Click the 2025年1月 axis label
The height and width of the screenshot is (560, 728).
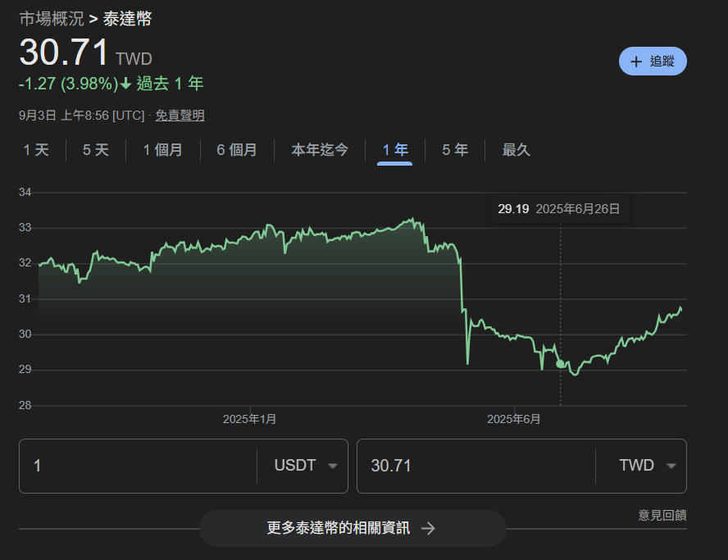tap(250, 419)
